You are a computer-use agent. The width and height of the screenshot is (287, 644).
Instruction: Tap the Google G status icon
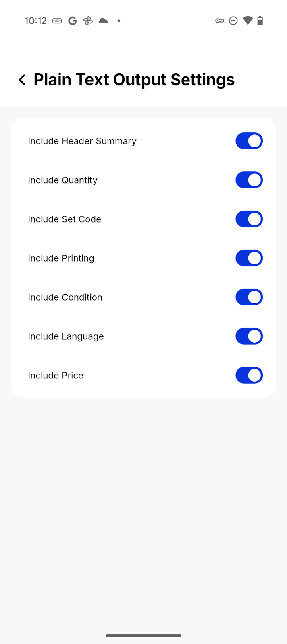click(73, 21)
